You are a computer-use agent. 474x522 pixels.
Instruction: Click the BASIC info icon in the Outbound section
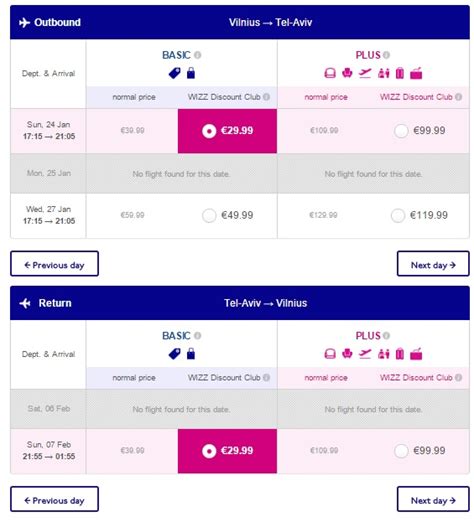pyautogui.click(x=198, y=55)
